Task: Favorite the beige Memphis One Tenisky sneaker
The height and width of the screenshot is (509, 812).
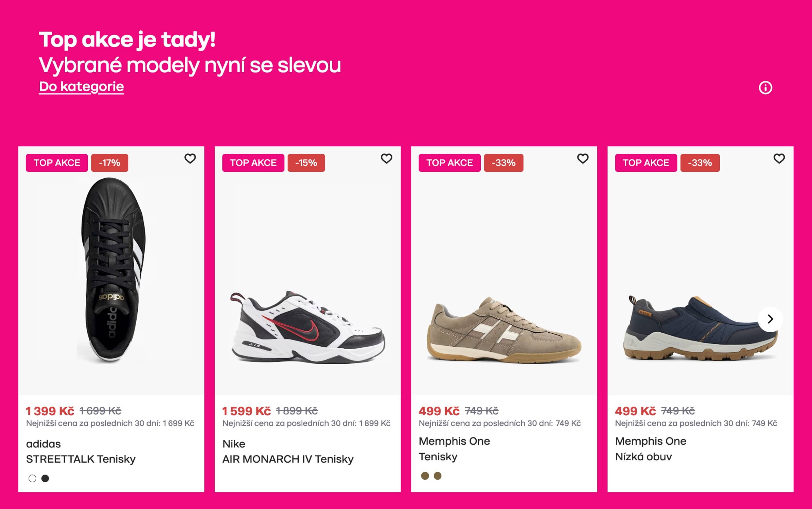Action: click(583, 159)
